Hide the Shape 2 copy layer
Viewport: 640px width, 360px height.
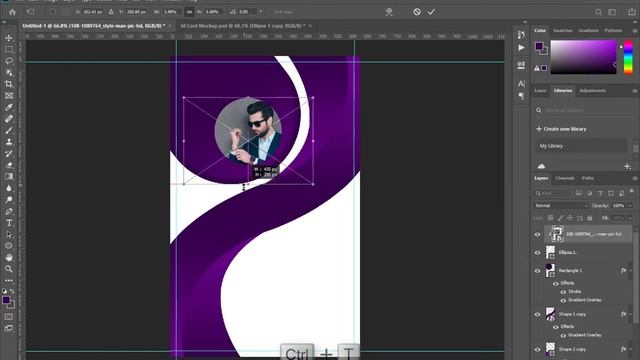click(537, 349)
